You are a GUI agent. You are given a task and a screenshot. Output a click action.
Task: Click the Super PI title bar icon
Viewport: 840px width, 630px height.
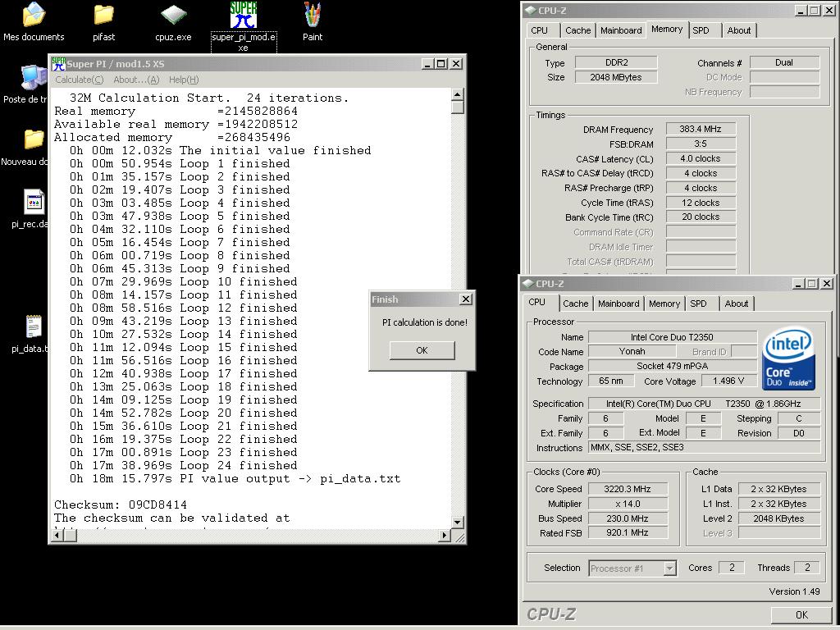[x=58, y=64]
